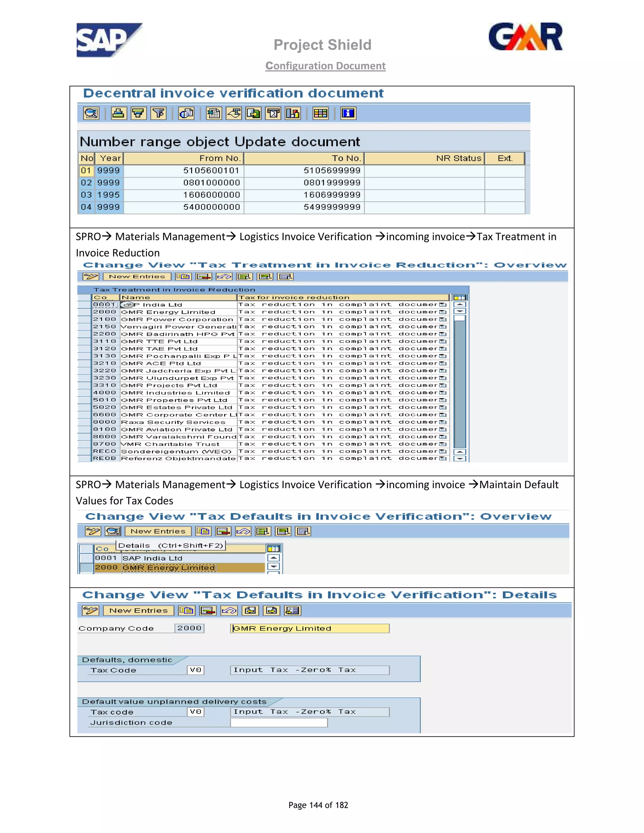Screen dimensions: 644x833
Task: Click New Entries in Tax Defaults Overview toolbar
Action: click(x=158, y=531)
